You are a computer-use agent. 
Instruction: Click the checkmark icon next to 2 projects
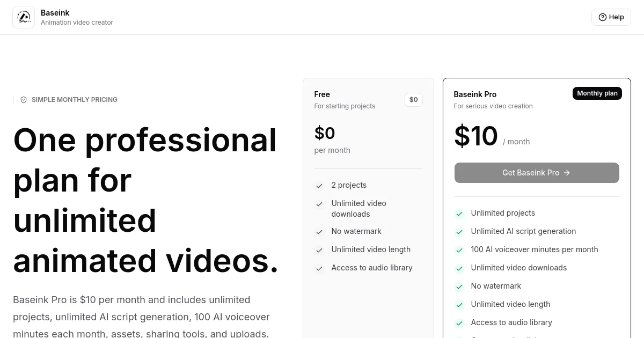319,186
